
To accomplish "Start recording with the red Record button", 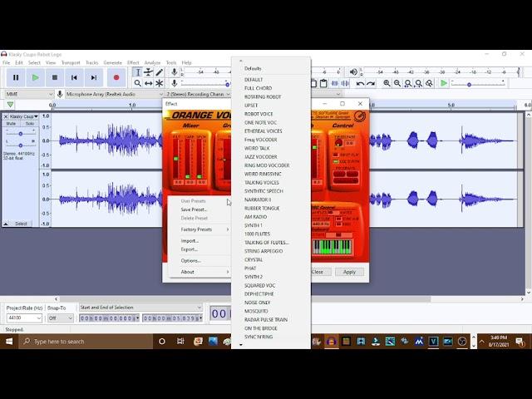I will point(116,77).
